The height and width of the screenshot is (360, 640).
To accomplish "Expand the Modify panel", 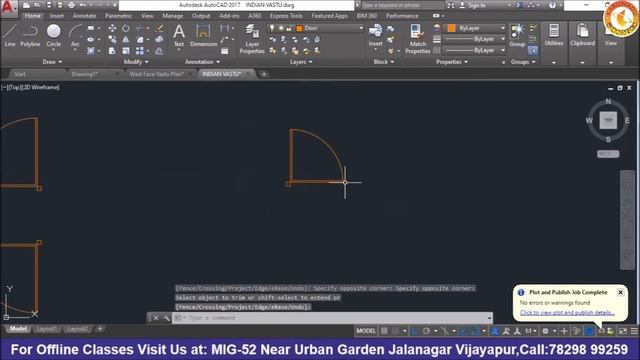I will tap(136, 62).
